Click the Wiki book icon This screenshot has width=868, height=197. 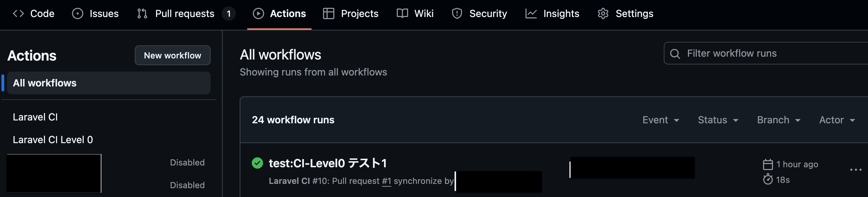(x=402, y=13)
